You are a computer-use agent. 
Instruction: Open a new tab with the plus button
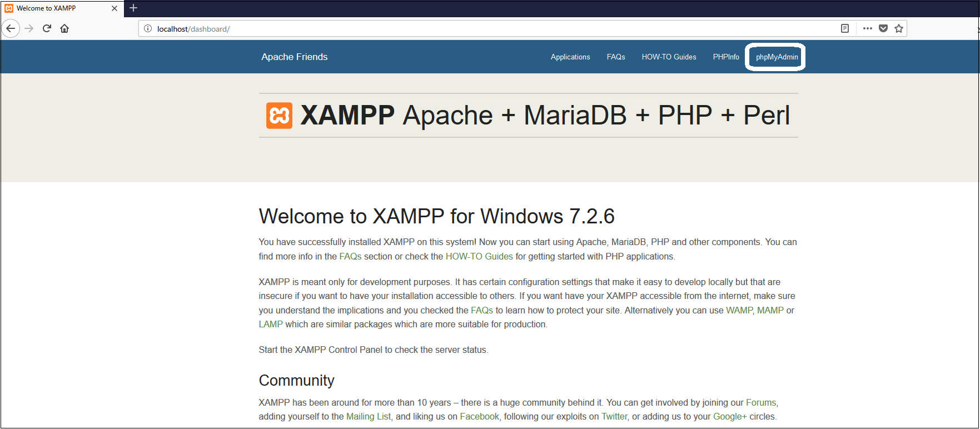coord(133,8)
